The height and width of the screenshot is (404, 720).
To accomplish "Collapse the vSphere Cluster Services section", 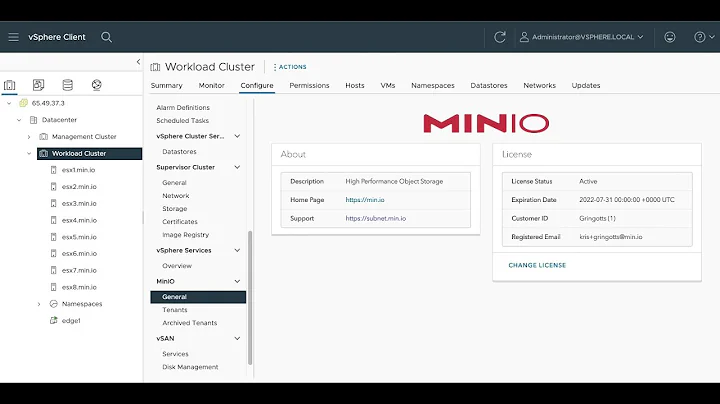I will pos(237,136).
